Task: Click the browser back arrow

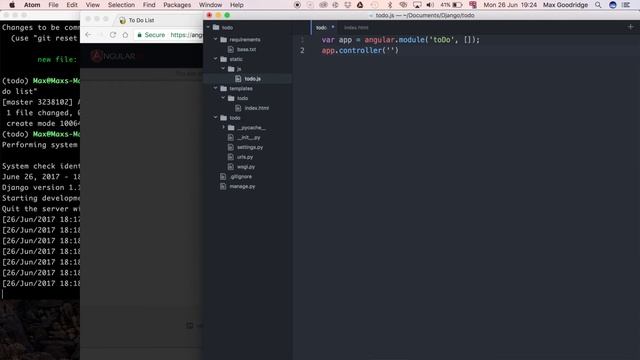Action: pos(89,35)
